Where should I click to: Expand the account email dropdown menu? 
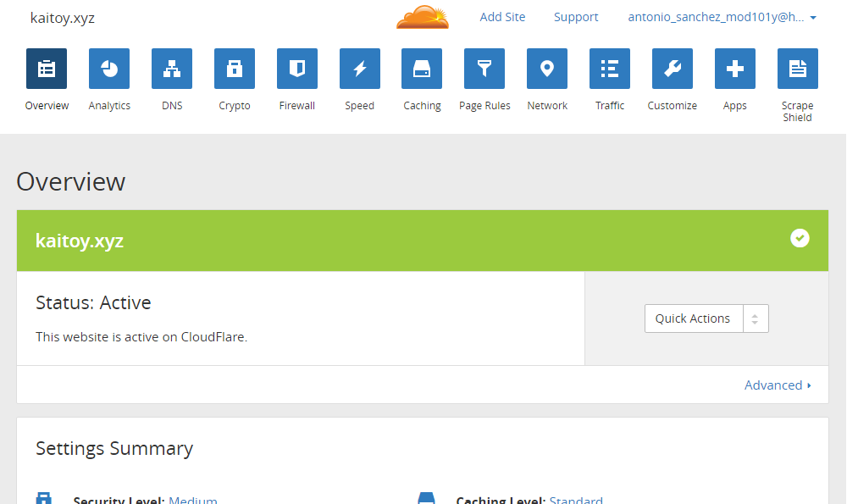pos(722,17)
